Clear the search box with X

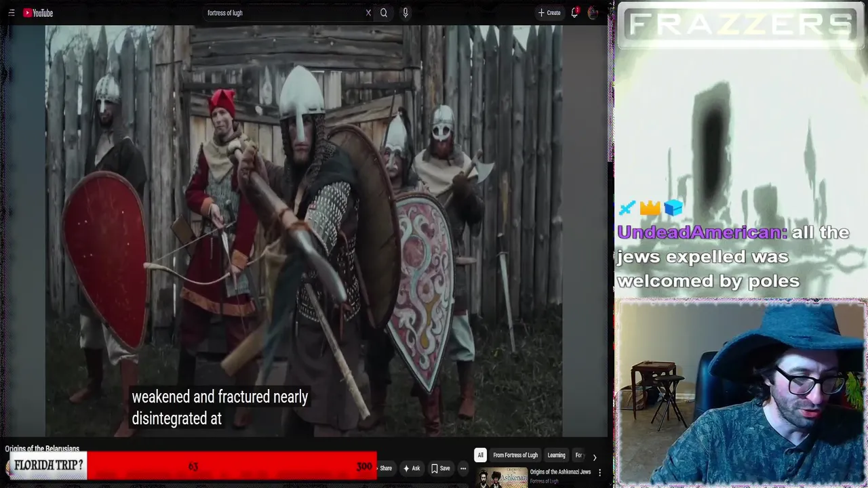click(368, 13)
